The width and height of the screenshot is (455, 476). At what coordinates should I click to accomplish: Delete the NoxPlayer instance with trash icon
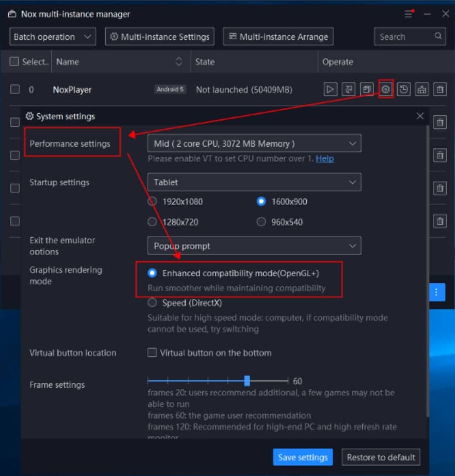[x=440, y=89]
